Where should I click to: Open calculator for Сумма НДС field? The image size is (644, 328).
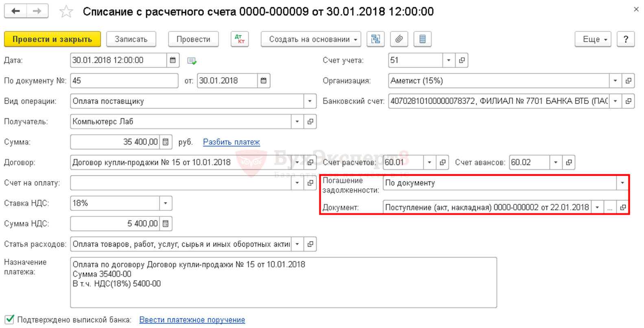[166, 223]
